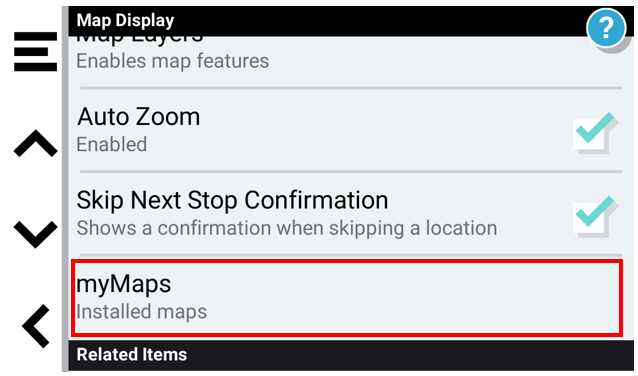Open the hamburger menu icon
Viewport: 638px width, 376px height.
click(35, 52)
